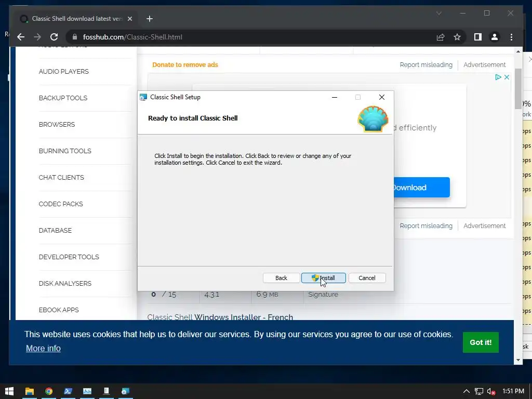
Task: Click the blue Download ad button
Action: coord(422,187)
